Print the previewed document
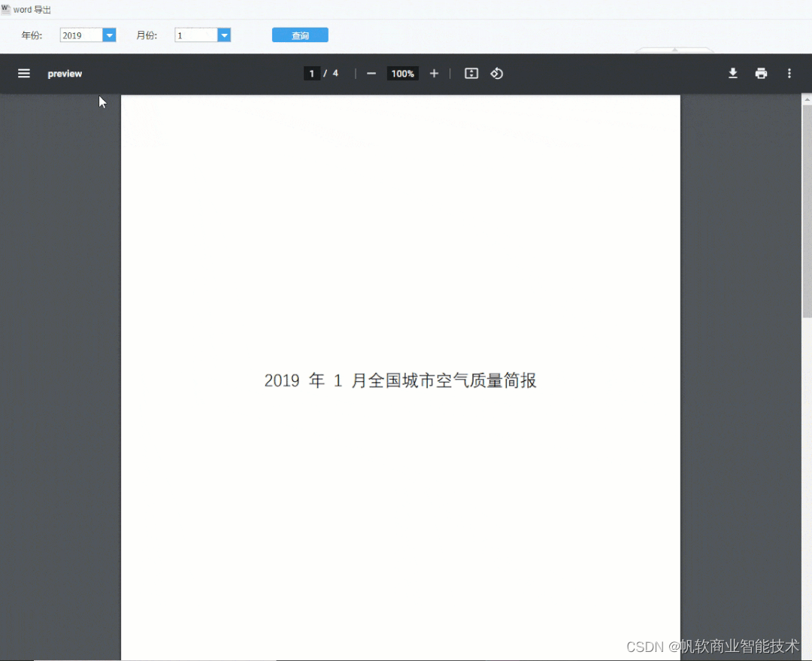The image size is (812, 661). pos(761,74)
